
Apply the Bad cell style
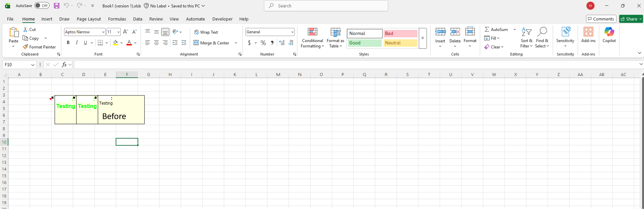click(401, 33)
